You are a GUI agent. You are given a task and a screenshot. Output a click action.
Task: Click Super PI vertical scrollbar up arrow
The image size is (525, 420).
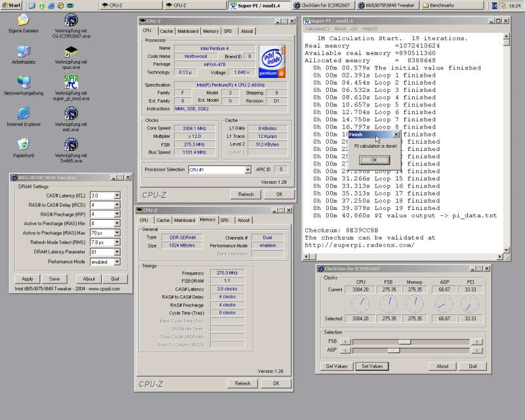(507, 36)
